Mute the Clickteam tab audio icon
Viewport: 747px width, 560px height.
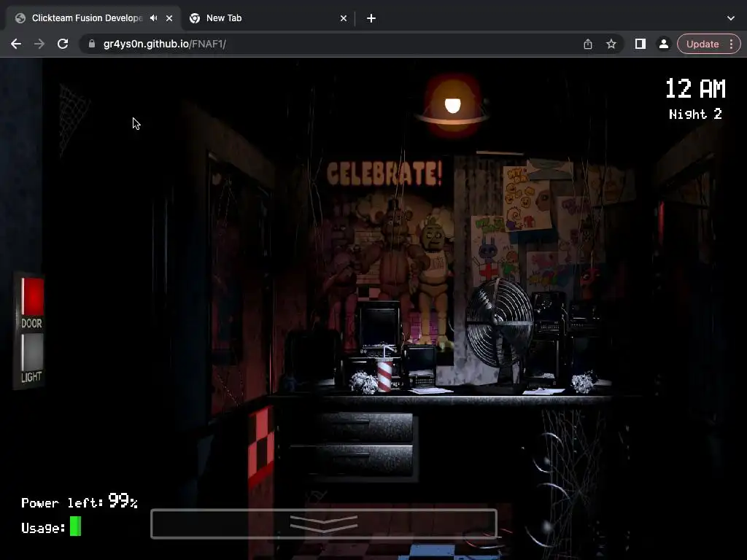click(x=153, y=18)
